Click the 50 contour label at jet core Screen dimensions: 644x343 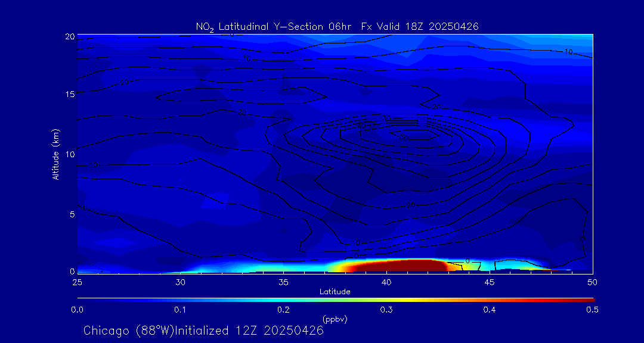[404, 137]
